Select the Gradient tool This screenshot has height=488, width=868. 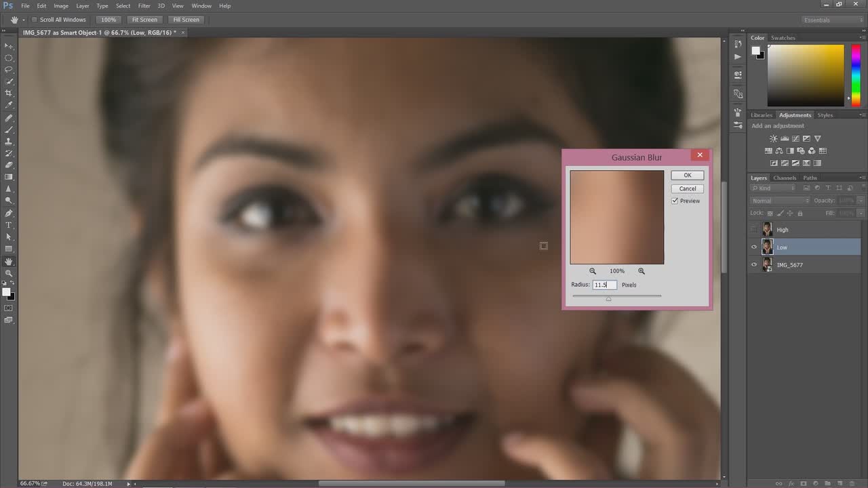9,177
